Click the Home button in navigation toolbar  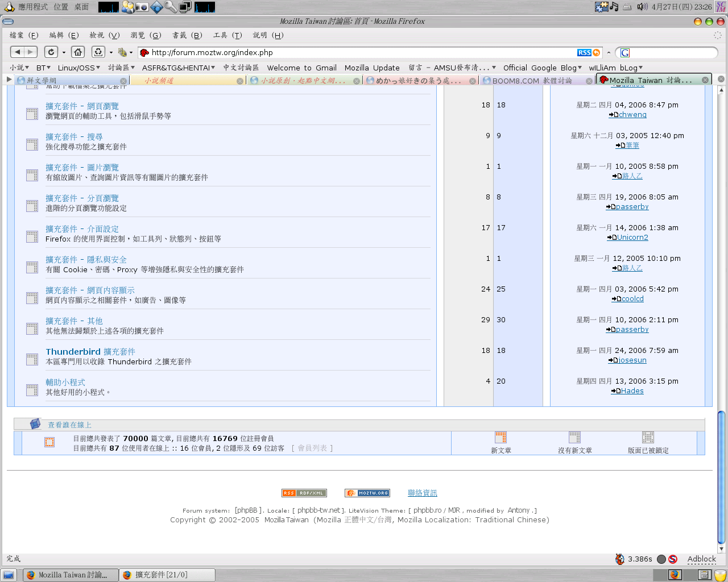pos(78,52)
